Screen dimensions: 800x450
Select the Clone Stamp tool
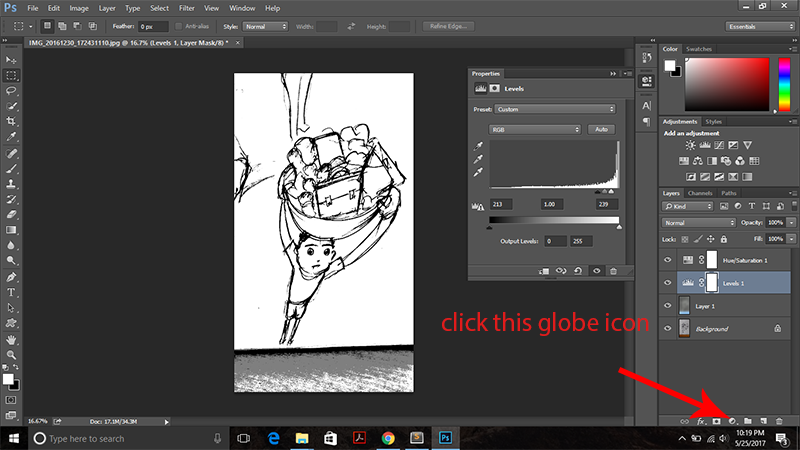point(11,184)
